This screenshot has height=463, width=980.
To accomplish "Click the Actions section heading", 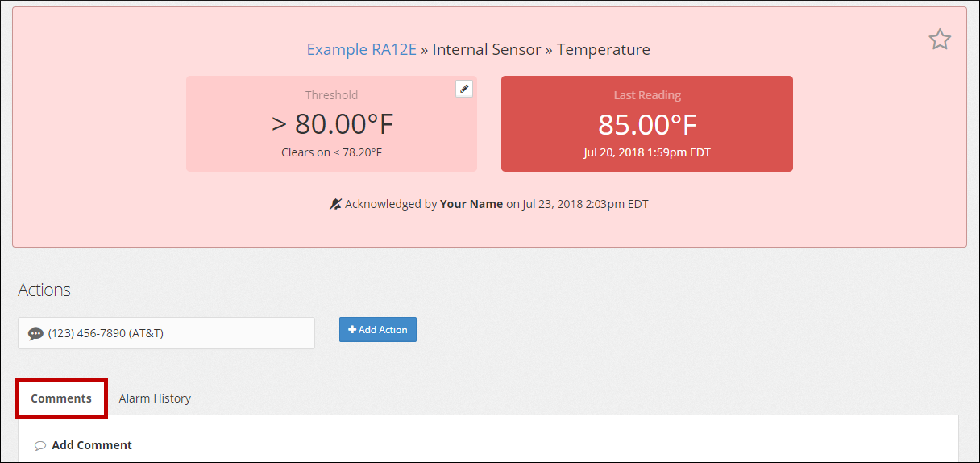I will tap(44, 290).
